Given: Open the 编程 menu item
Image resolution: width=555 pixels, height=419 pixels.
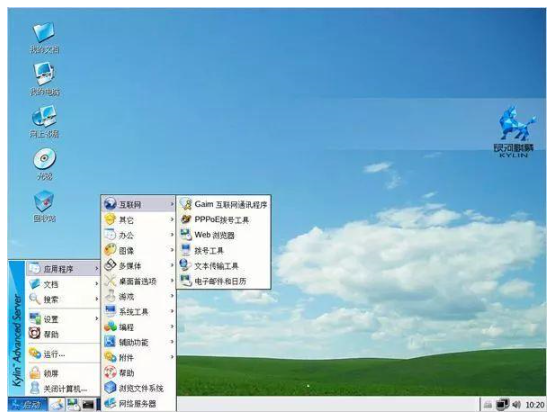Looking at the screenshot, I should [x=138, y=327].
